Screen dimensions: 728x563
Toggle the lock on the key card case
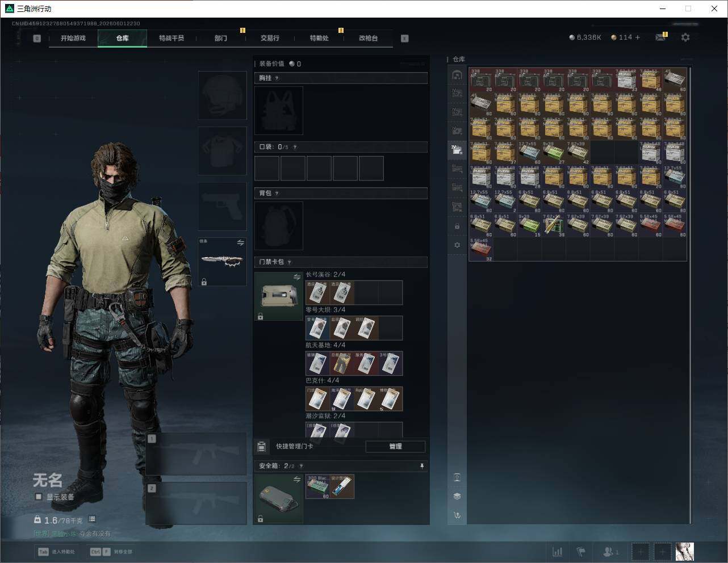260,317
